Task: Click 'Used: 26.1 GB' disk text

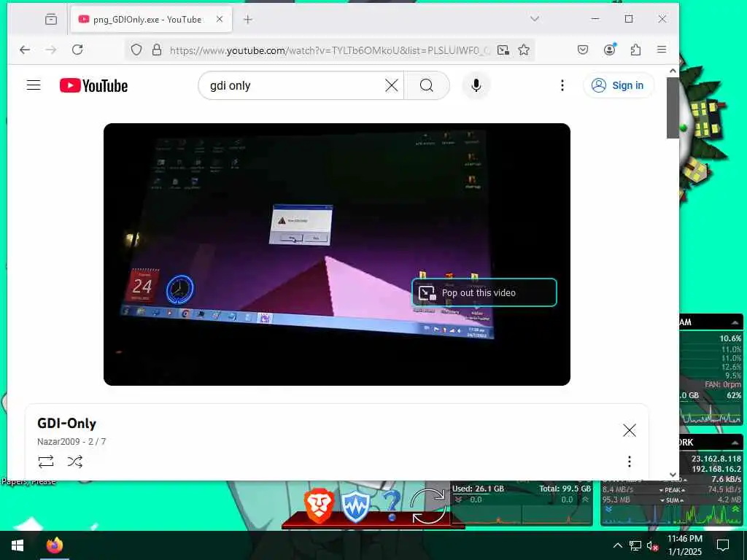Action: [478, 489]
